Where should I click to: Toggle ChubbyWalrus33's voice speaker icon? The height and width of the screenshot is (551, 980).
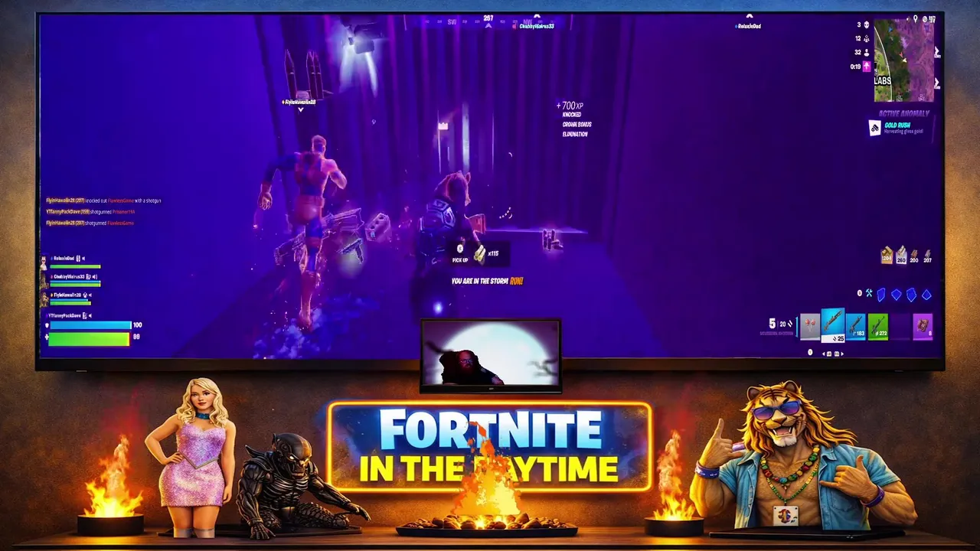pos(95,277)
